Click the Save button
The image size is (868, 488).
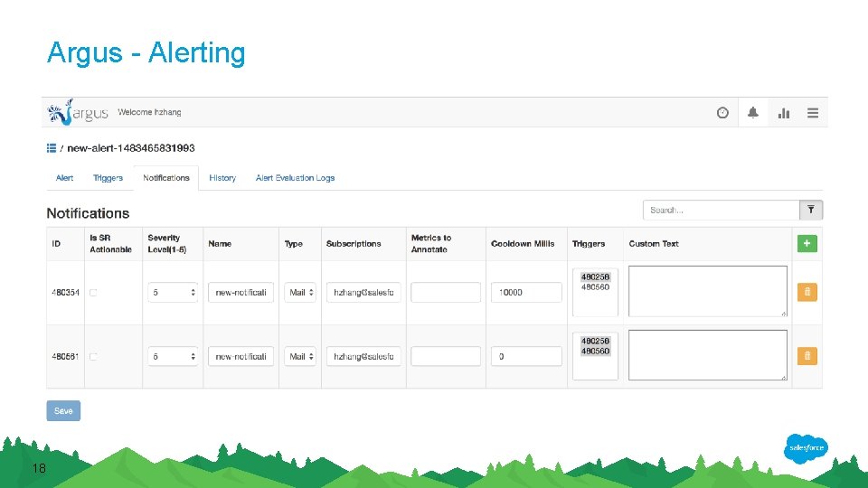[x=63, y=410]
